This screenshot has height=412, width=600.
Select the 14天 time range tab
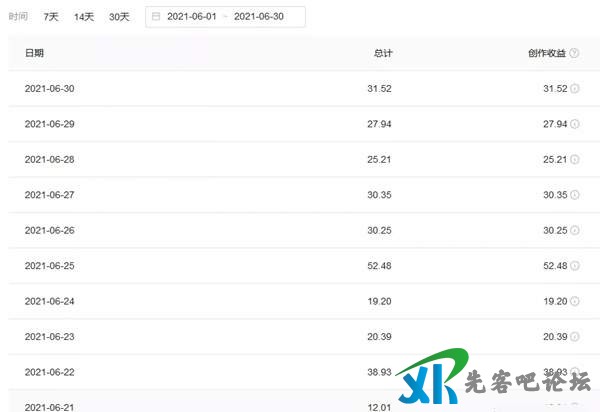pyautogui.click(x=84, y=17)
